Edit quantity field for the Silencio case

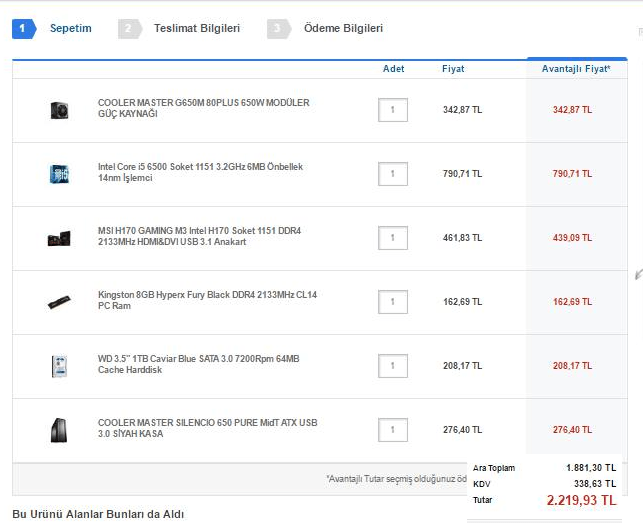coord(393,430)
